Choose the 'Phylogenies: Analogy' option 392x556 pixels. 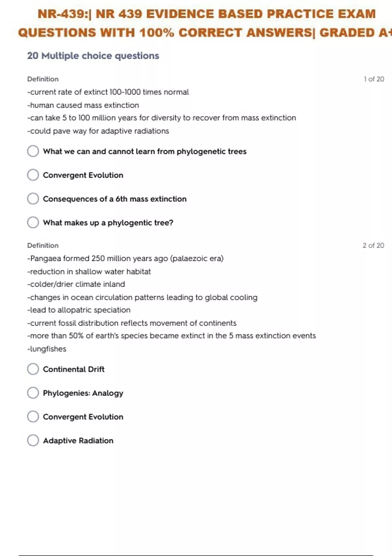33,393
